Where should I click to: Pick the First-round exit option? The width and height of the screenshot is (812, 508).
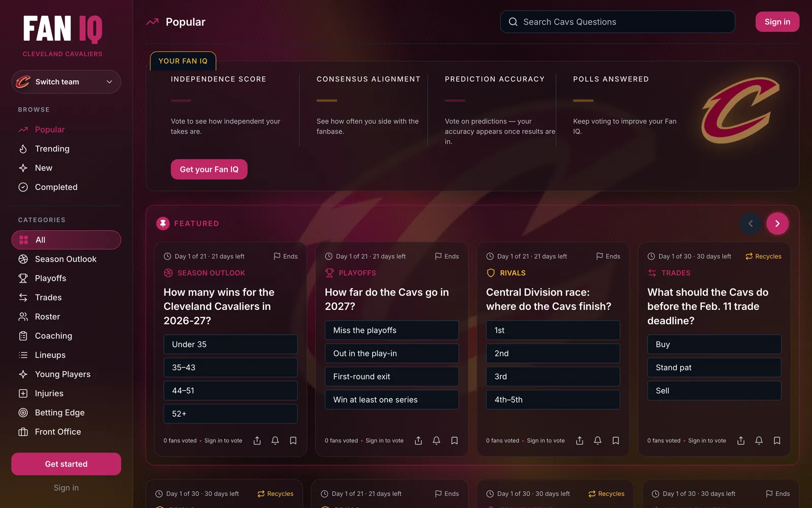coord(392,376)
